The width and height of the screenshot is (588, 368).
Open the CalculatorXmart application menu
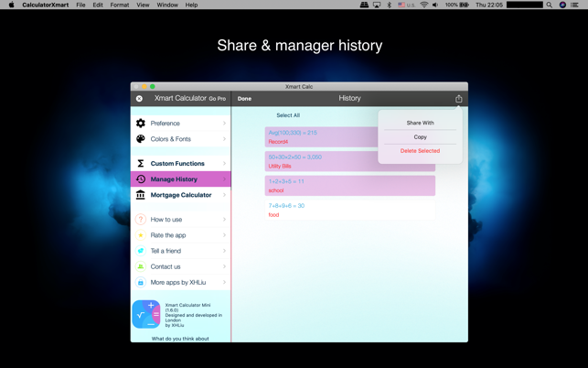click(46, 5)
